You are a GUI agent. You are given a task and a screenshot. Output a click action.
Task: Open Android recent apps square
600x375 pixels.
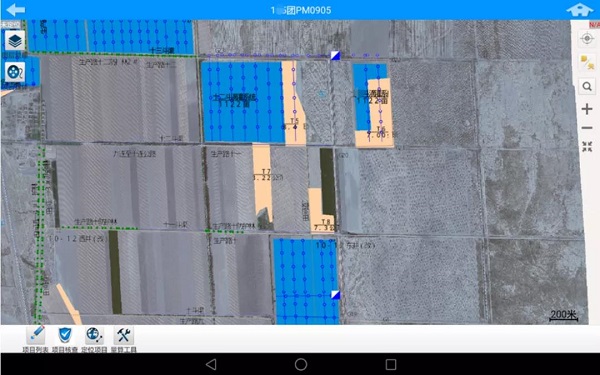coord(391,364)
